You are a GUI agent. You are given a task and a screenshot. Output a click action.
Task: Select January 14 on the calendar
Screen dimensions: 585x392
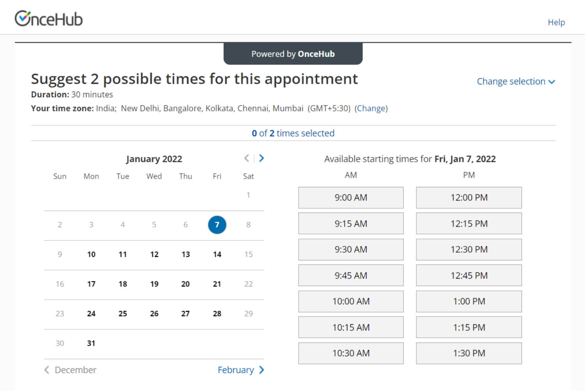point(217,254)
